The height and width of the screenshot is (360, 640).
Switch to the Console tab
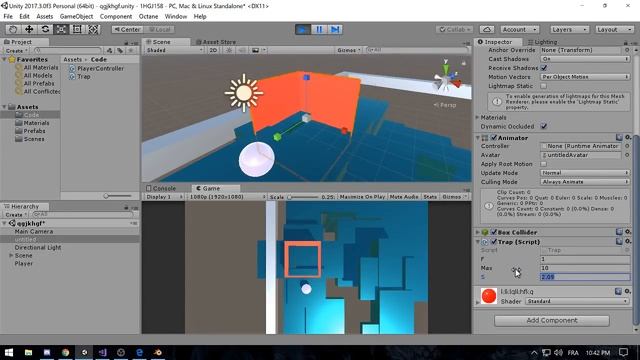click(161, 188)
